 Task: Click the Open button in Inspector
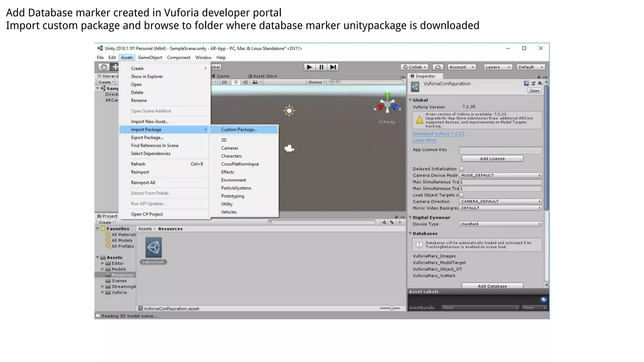(x=534, y=90)
